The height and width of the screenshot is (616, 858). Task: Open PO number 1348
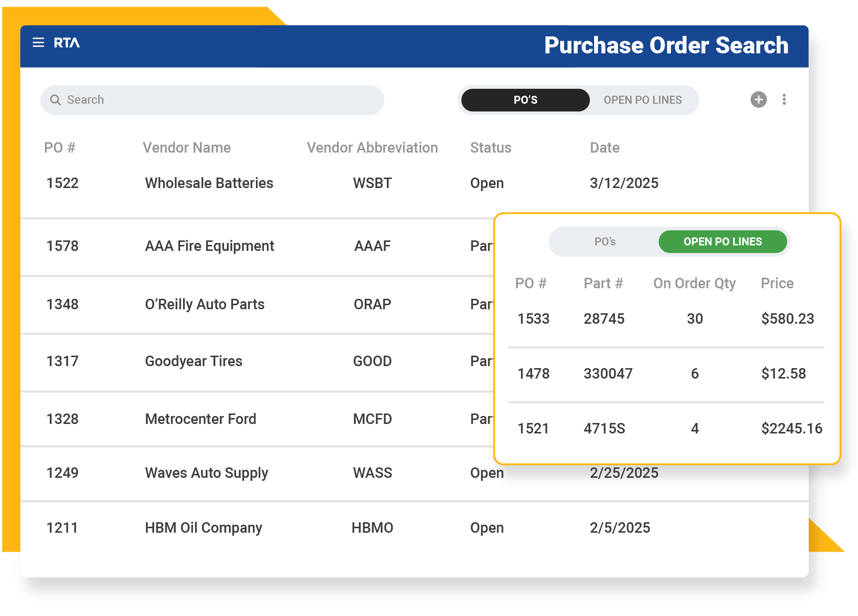62,304
